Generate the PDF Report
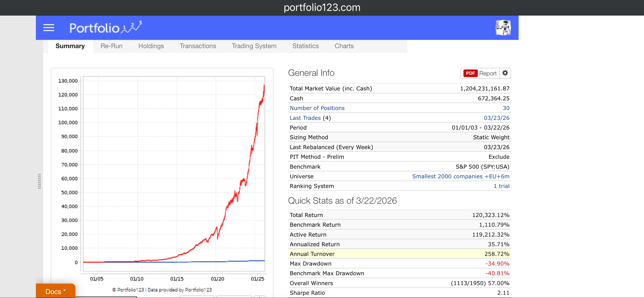 480,73
